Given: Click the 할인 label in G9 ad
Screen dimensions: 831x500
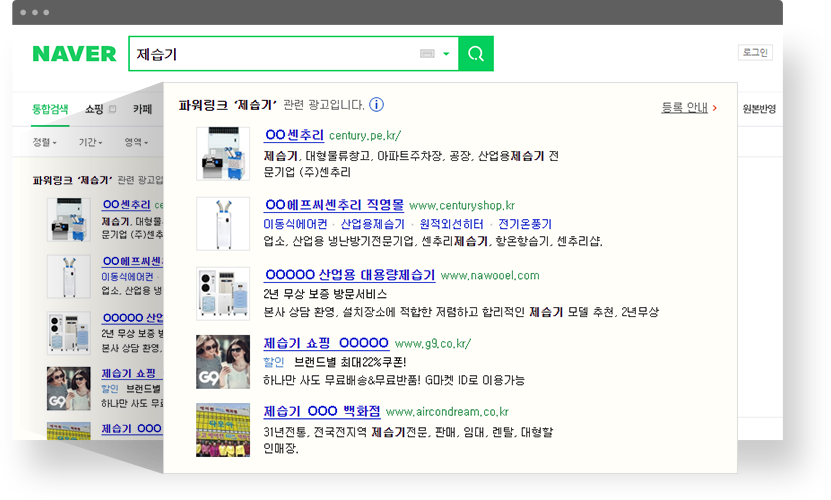Looking at the screenshot, I should [x=273, y=362].
